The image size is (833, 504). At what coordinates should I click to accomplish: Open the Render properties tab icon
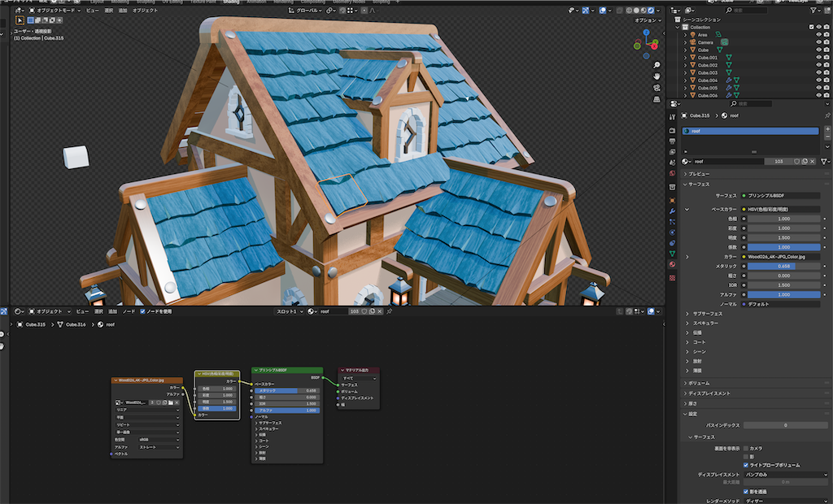tap(672, 130)
